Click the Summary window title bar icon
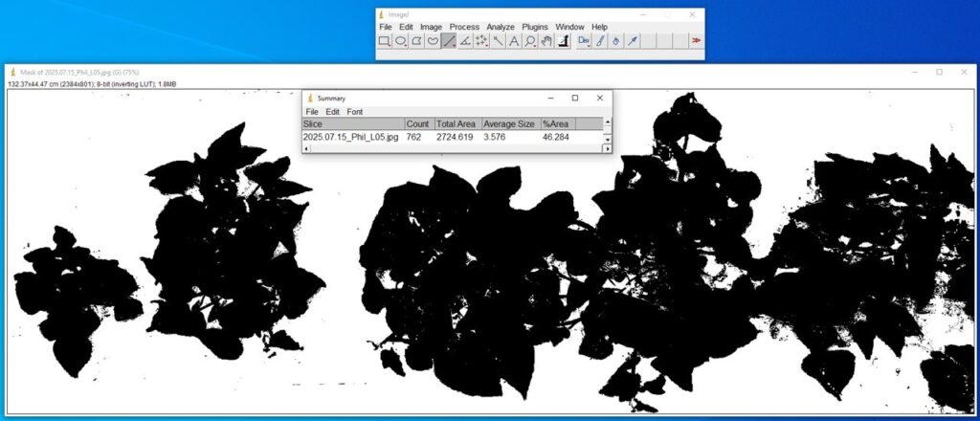Screen dimensions: 980x421 click(x=309, y=98)
